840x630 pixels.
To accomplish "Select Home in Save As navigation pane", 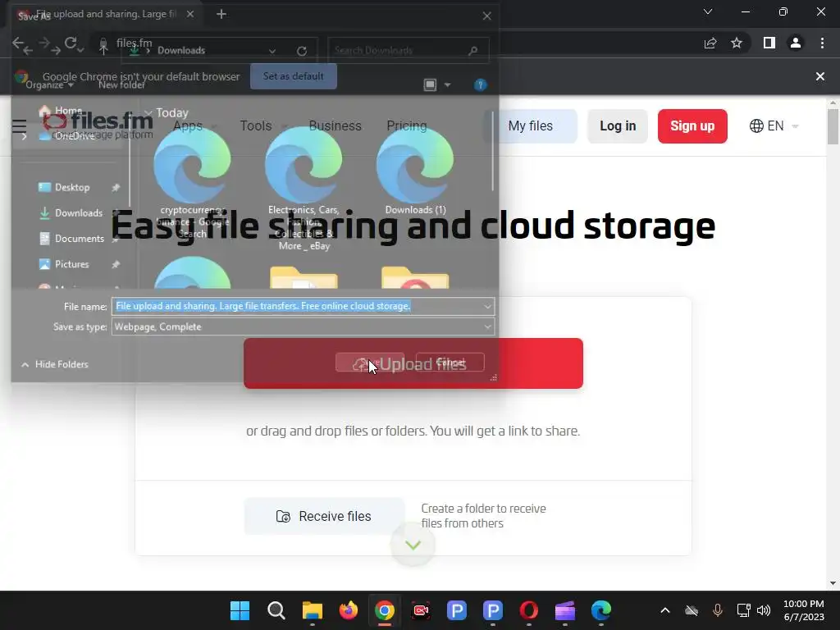I will pos(60,111).
